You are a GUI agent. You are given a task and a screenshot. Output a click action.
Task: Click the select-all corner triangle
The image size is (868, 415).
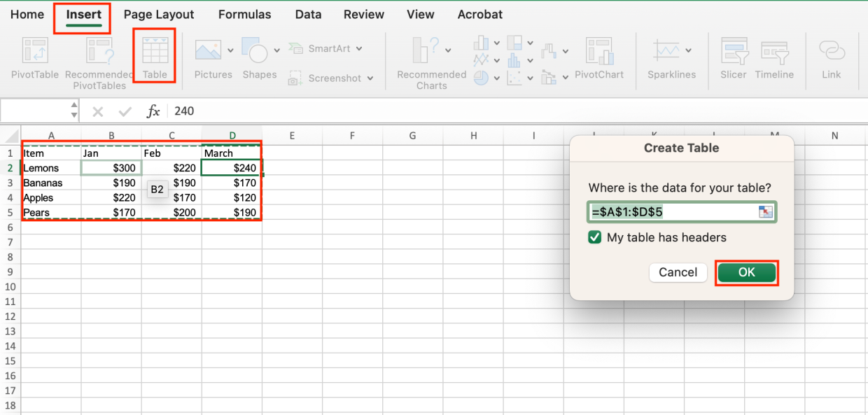tap(11, 136)
